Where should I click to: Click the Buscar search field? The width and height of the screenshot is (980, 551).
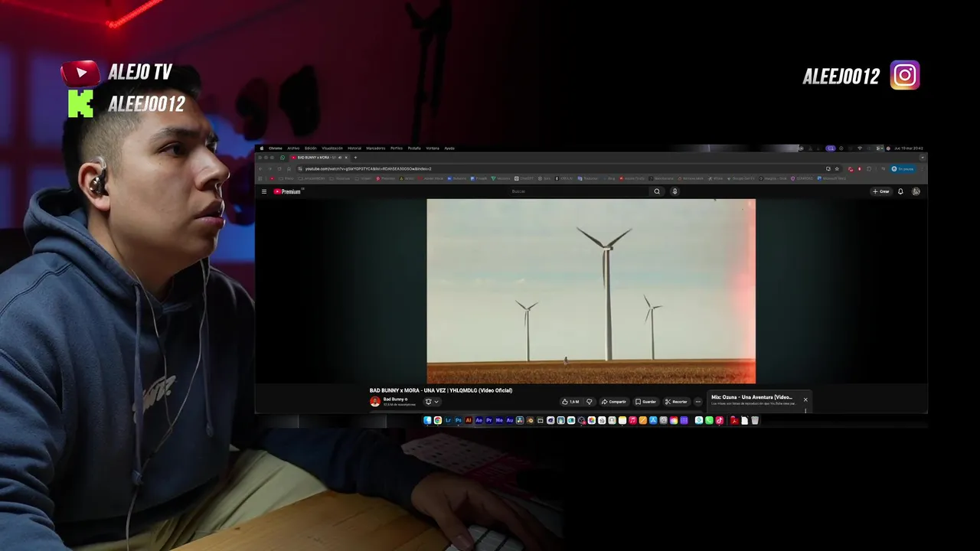click(578, 191)
